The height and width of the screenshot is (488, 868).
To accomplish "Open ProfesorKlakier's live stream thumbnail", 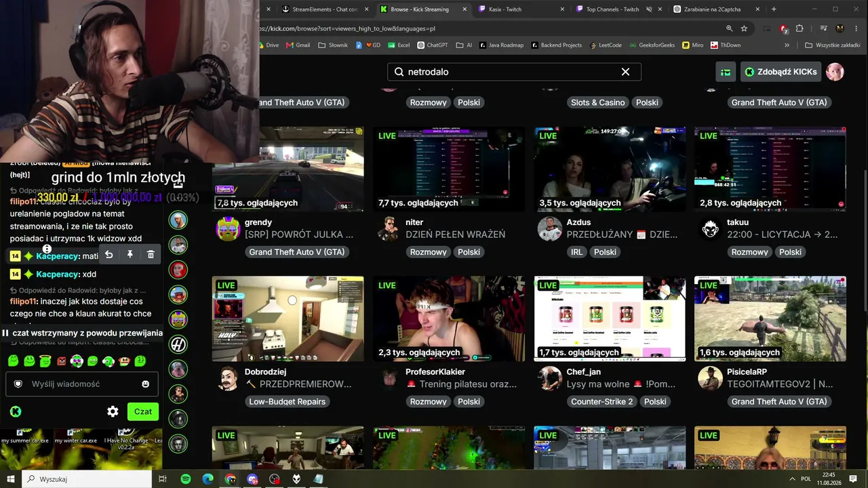I will 449,319.
